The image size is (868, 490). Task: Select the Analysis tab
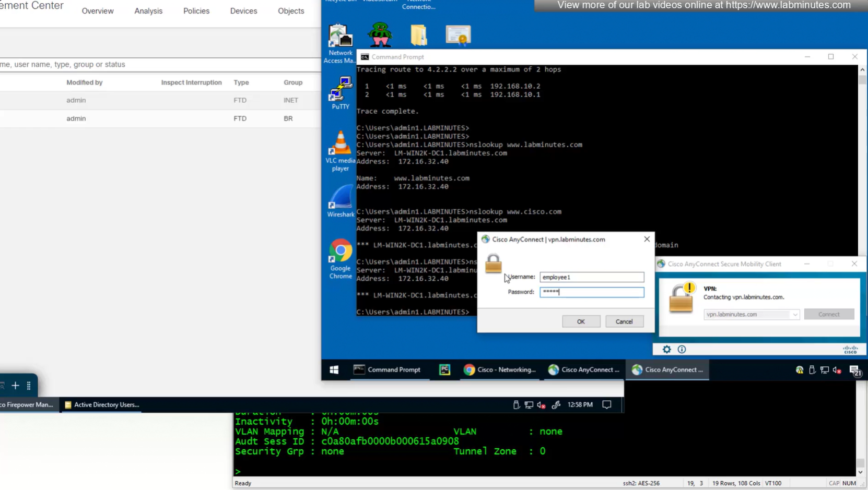(x=148, y=11)
